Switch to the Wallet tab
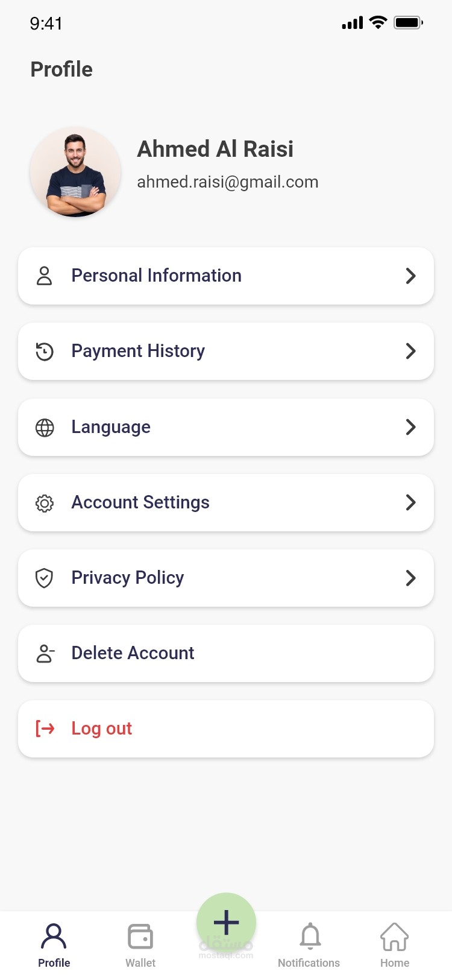The width and height of the screenshot is (452, 980). [x=140, y=945]
